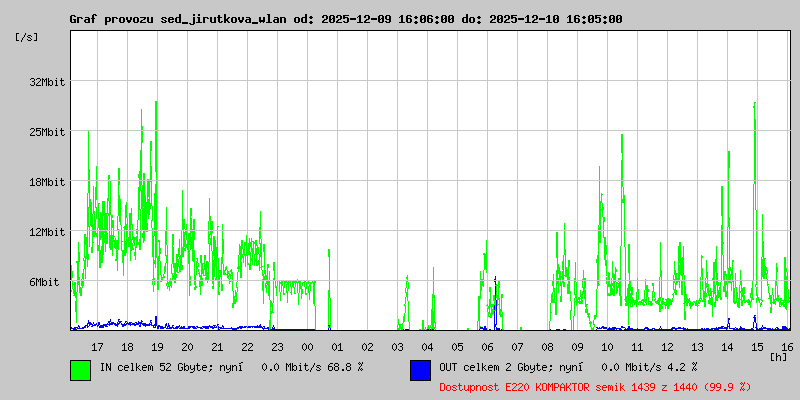
Task: Click OUT utilization value 4.2 %
Action: pyautogui.click(x=682, y=367)
